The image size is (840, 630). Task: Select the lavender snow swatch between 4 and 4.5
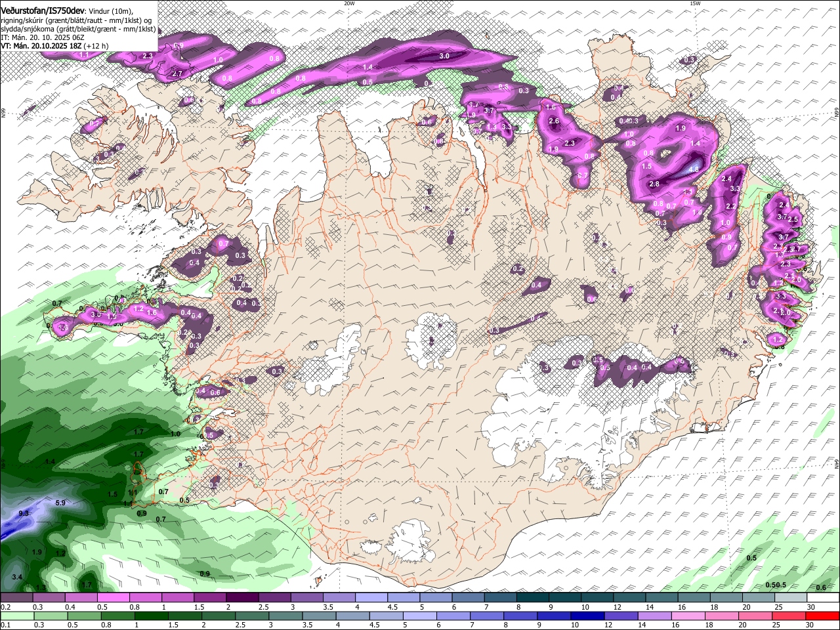click(371, 598)
